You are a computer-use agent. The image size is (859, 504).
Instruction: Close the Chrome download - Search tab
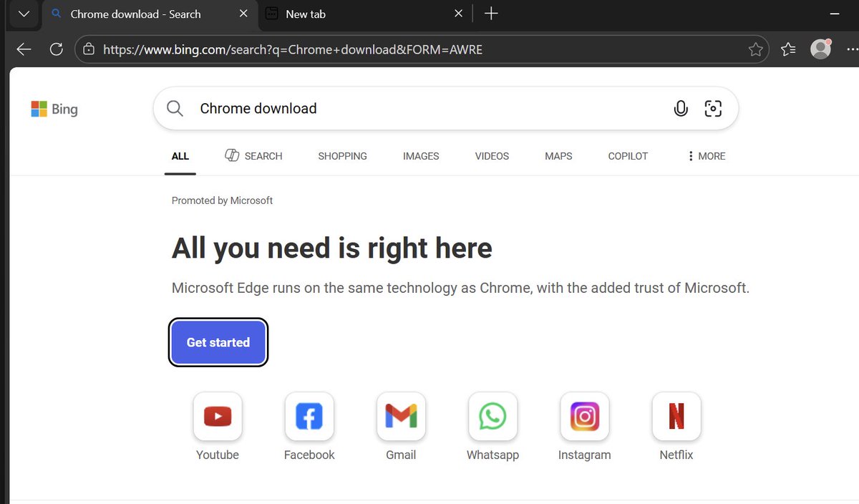point(243,14)
